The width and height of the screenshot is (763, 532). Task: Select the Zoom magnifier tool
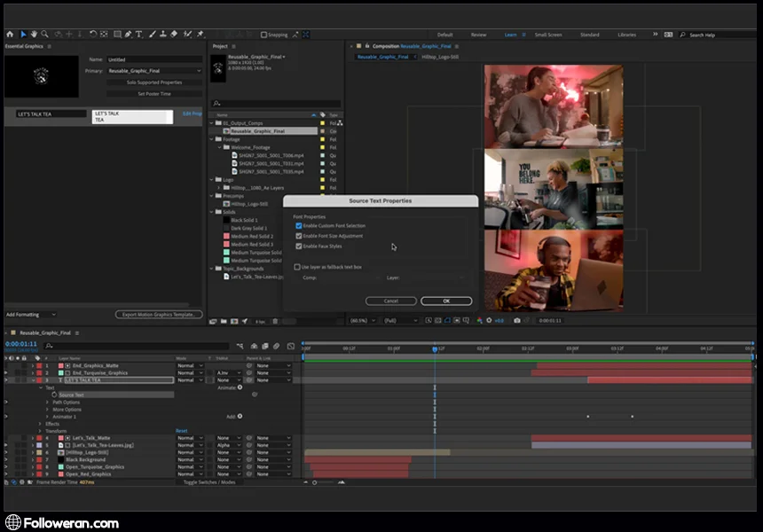point(43,35)
